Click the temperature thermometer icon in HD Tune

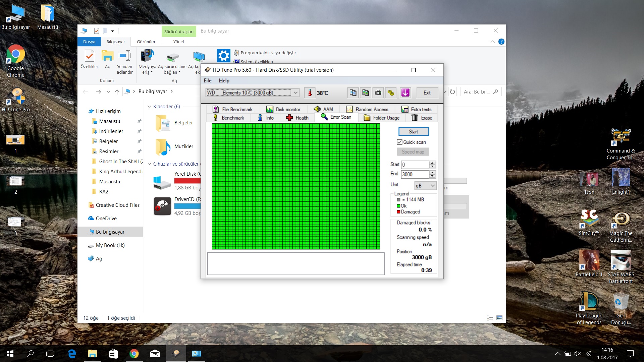pyautogui.click(x=310, y=93)
